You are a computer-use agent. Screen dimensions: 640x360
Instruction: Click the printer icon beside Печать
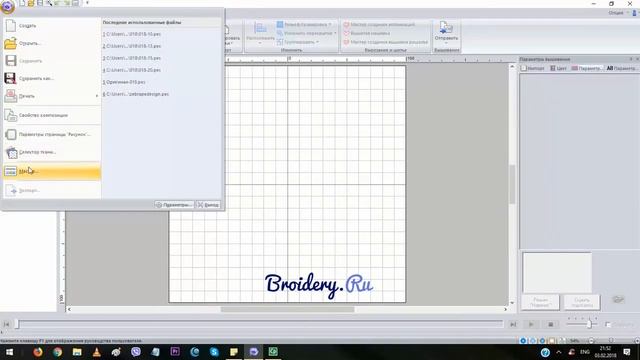coord(11,96)
